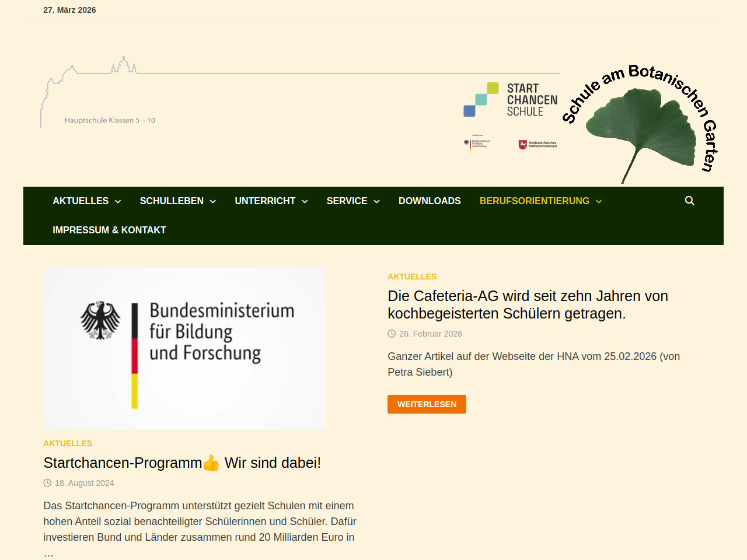Expand the Unterricht dropdown arrow
This screenshot has height=560, width=747.
(305, 201)
